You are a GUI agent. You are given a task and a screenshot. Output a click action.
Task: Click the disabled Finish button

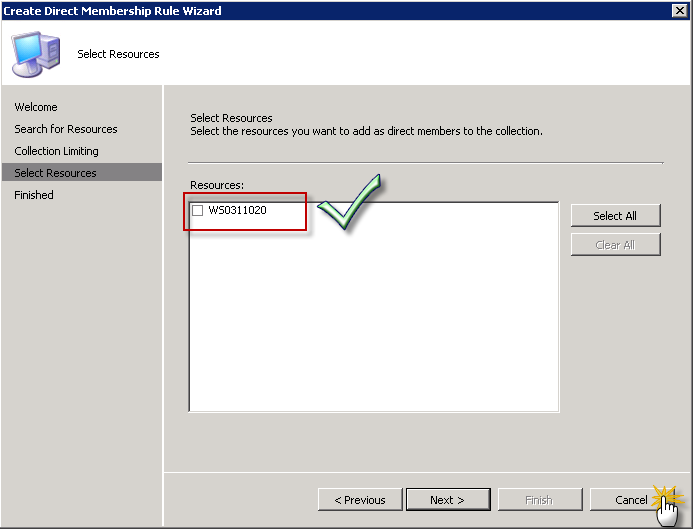[538, 499]
